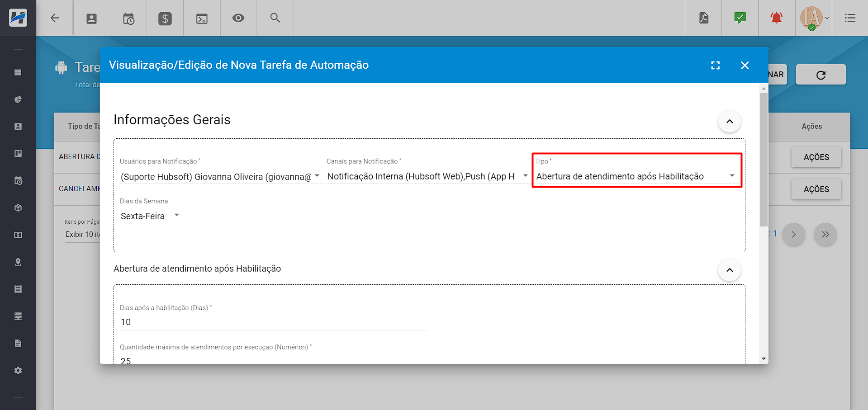Click the magnifying glass search icon
868x410 pixels.
click(x=275, y=18)
